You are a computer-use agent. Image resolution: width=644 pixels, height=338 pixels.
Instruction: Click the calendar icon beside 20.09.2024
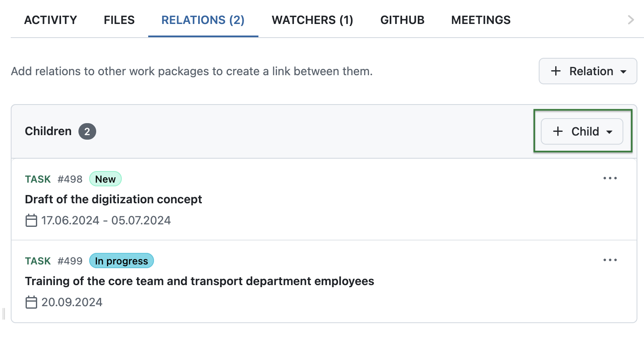31,302
